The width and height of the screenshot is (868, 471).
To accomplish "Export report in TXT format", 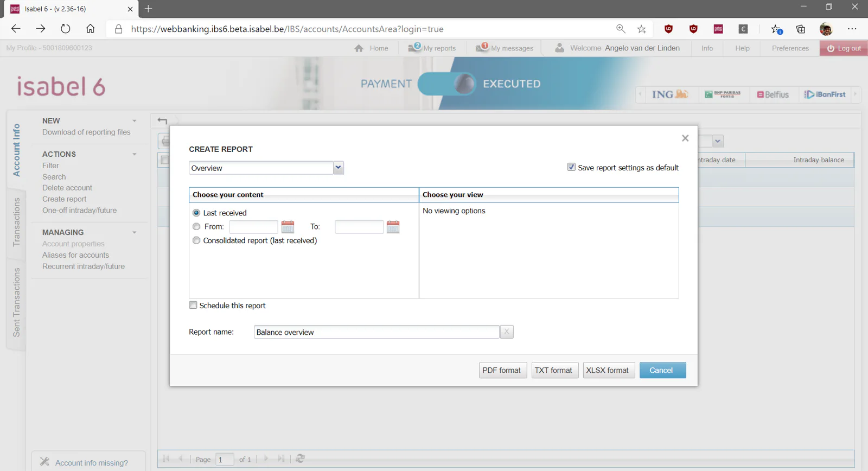I will (x=554, y=370).
